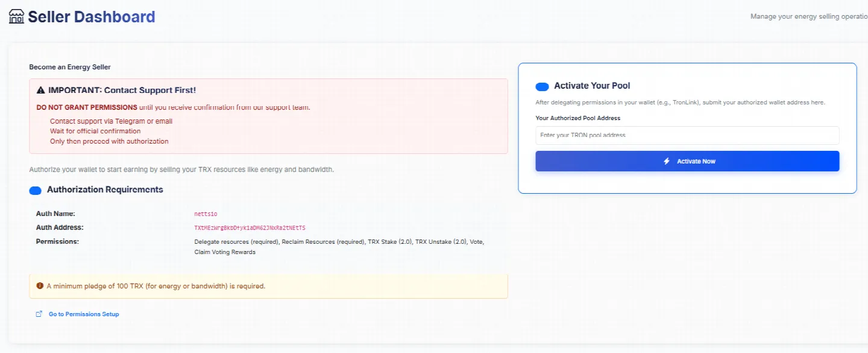Click the DO NOT GRANT PERMISSIONS warning text
This screenshot has height=353, width=868.
coord(87,107)
